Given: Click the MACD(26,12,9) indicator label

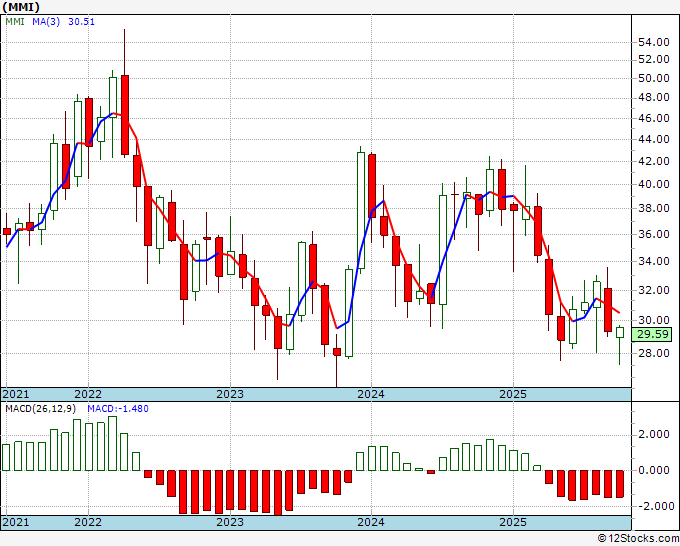Looking at the screenshot, I should (41, 409).
